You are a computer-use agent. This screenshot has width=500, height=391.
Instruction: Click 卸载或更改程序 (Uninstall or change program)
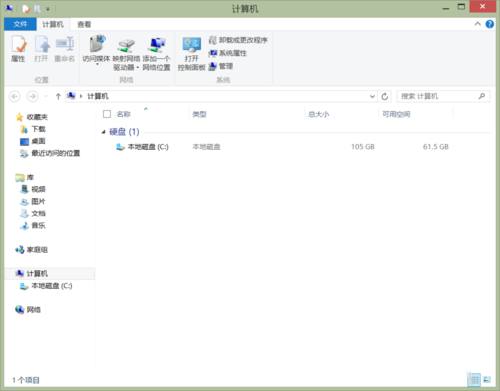point(238,40)
